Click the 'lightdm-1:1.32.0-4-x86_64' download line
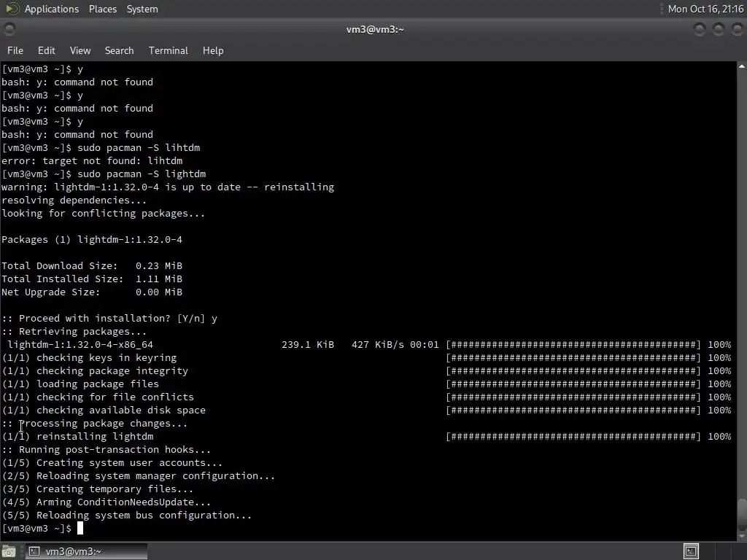The height and width of the screenshot is (560, 747). click(366, 345)
